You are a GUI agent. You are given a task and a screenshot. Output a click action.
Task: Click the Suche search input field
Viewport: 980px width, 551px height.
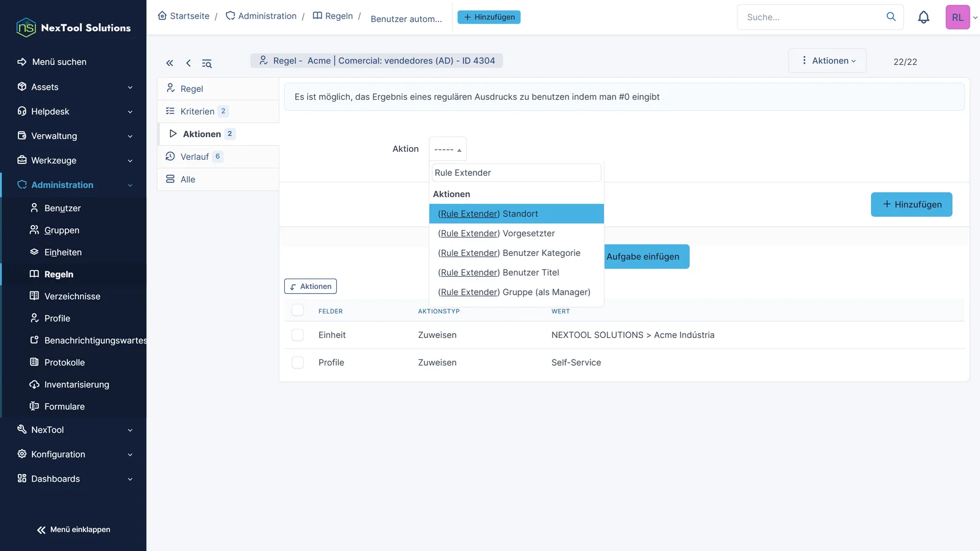click(812, 17)
